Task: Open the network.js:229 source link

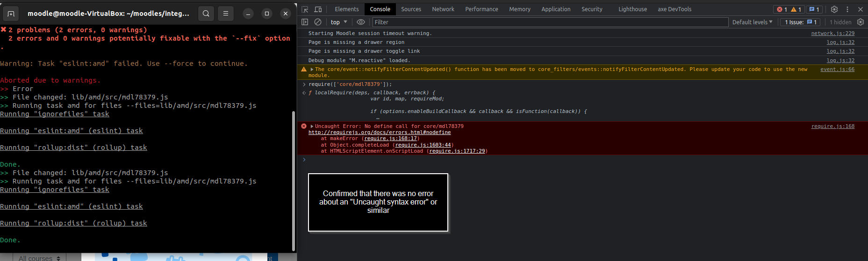Action: tap(832, 33)
